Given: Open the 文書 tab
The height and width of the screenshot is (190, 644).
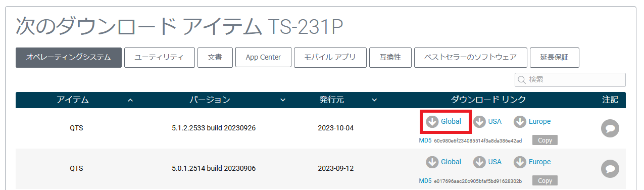Looking at the screenshot, I should click(x=215, y=57).
